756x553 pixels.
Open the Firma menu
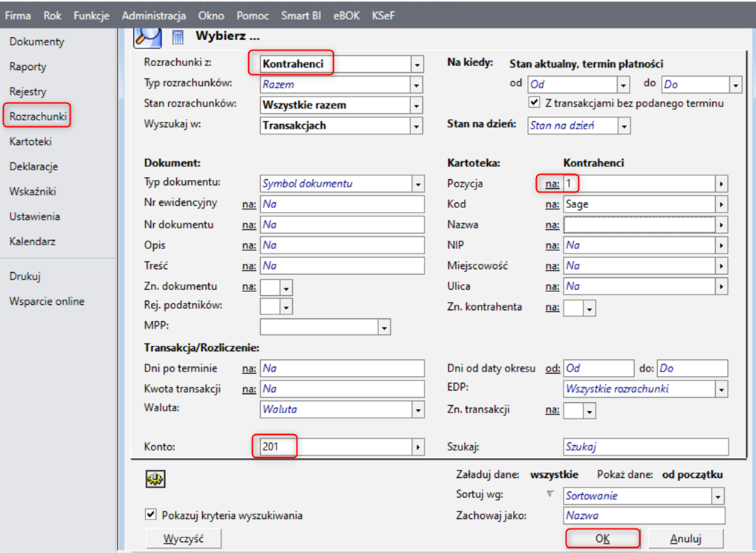(18, 16)
